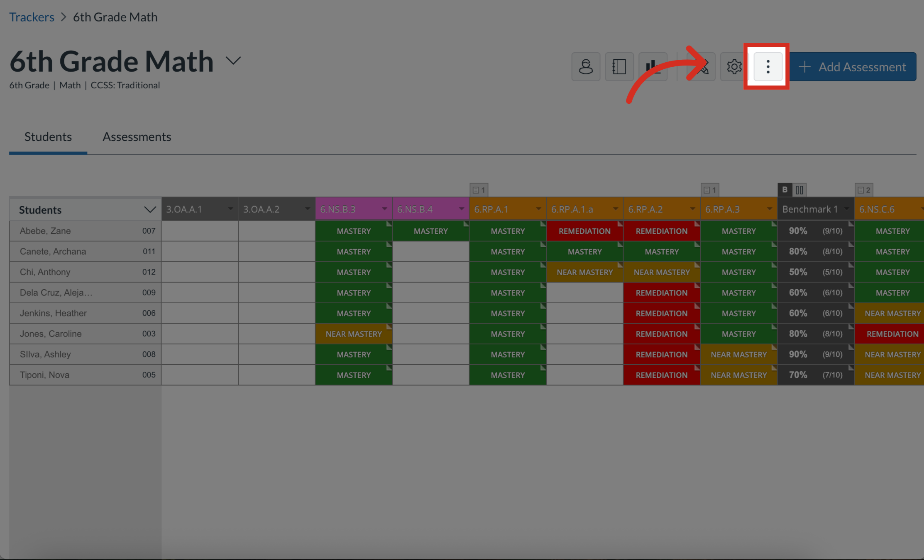Open tracker settings via the gear icon
Viewport: 924px width, 560px height.
pos(734,66)
